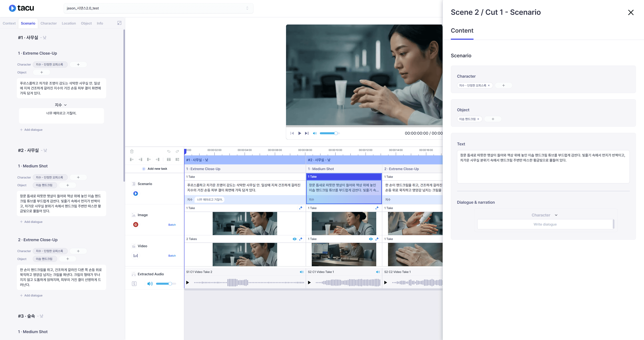The image size is (644, 340).
Task: Click Add dialogue under scene 1 cut 1
Action: coord(31,130)
